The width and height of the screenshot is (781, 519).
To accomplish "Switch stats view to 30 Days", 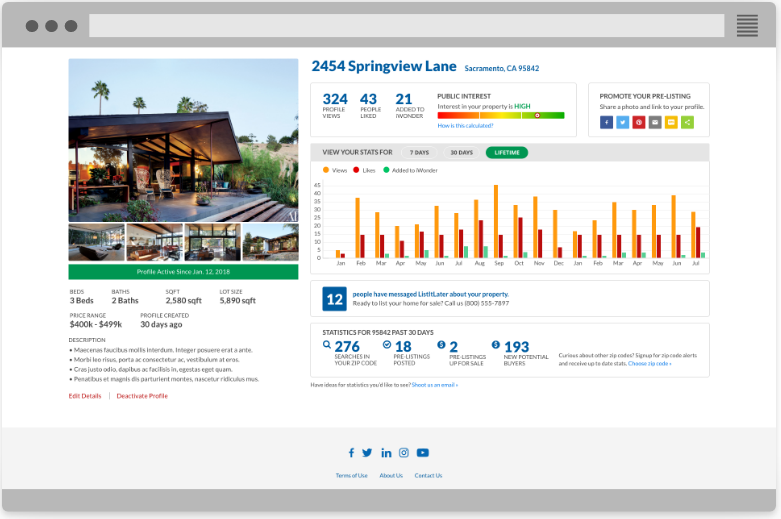I will 461,153.
